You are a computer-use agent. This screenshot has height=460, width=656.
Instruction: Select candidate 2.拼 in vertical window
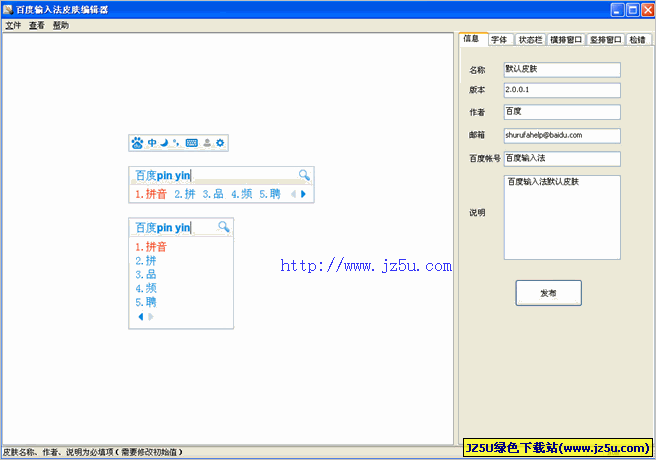146,261
